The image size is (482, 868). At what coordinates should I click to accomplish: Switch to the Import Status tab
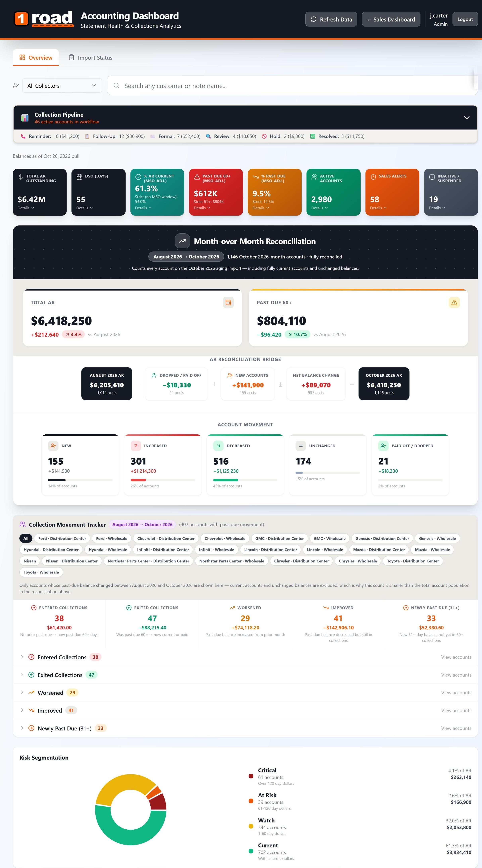click(90, 58)
